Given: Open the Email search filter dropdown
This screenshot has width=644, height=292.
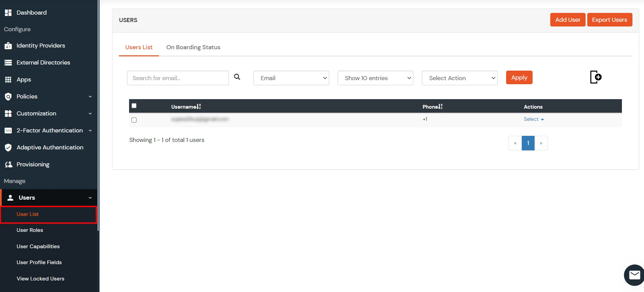Looking at the screenshot, I should point(291,78).
